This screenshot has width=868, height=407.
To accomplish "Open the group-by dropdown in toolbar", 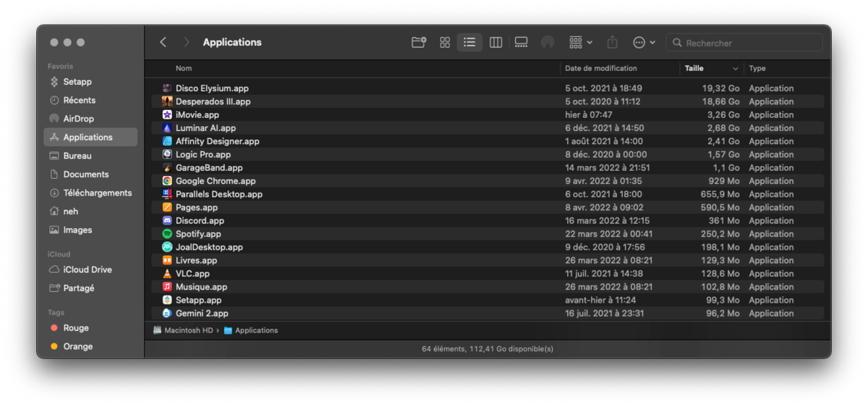I will click(580, 43).
